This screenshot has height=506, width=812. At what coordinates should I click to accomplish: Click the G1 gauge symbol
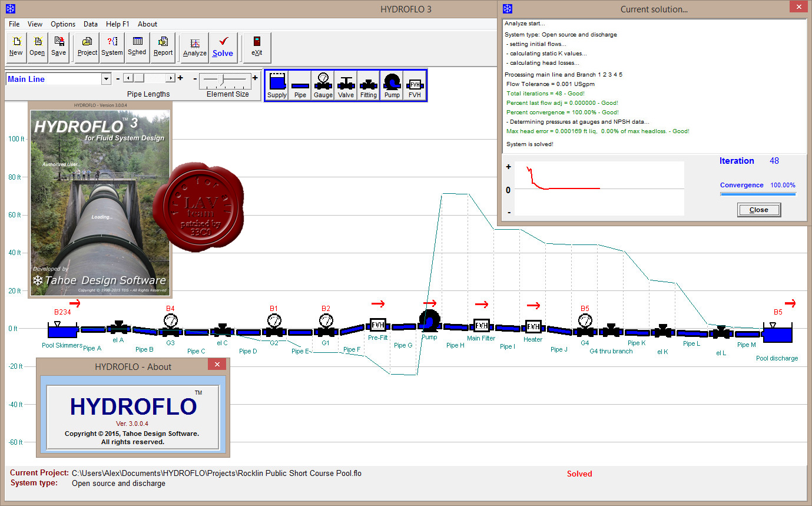click(x=326, y=326)
